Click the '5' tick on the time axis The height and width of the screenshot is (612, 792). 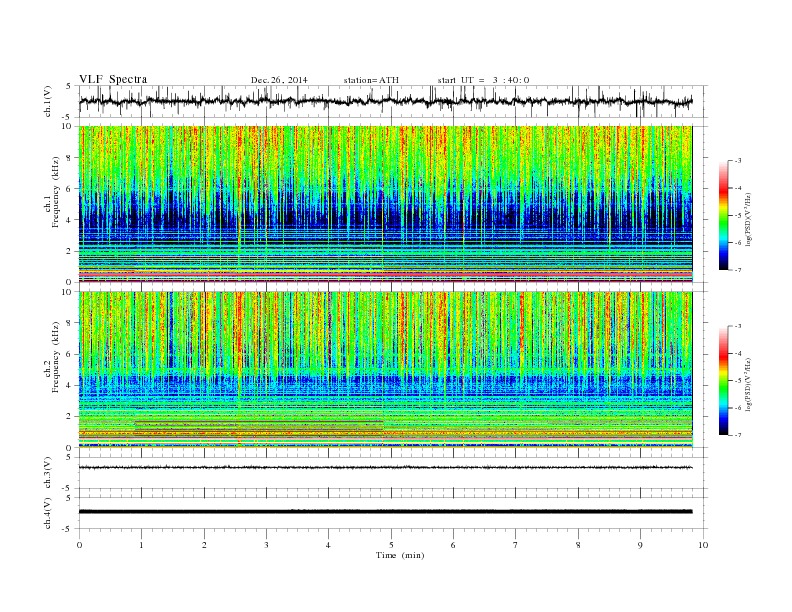(x=391, y=545)
